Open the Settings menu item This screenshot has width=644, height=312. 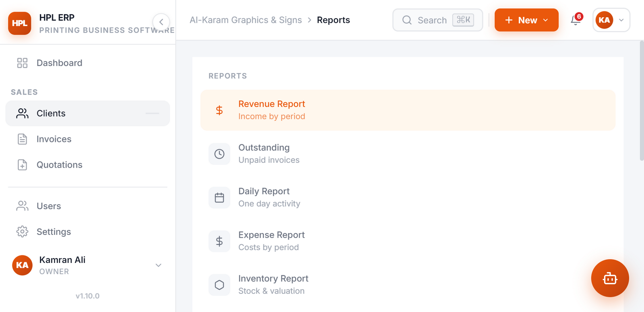[x=88, y=232]
